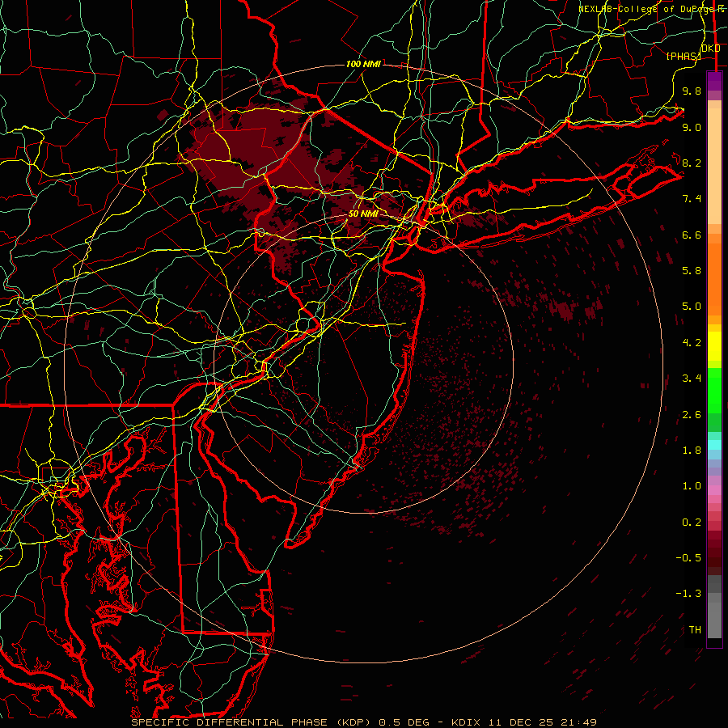The height and width of the screenshot is (728, 728).
Task: Click the TH label on the legend
Action: 695,630
